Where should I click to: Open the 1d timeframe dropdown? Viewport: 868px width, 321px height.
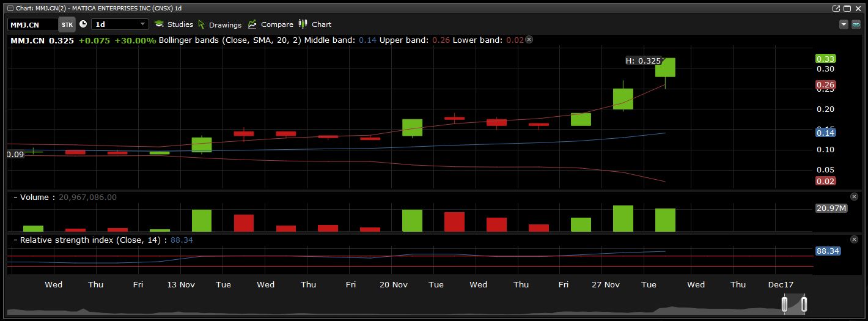tap(120, 24)
